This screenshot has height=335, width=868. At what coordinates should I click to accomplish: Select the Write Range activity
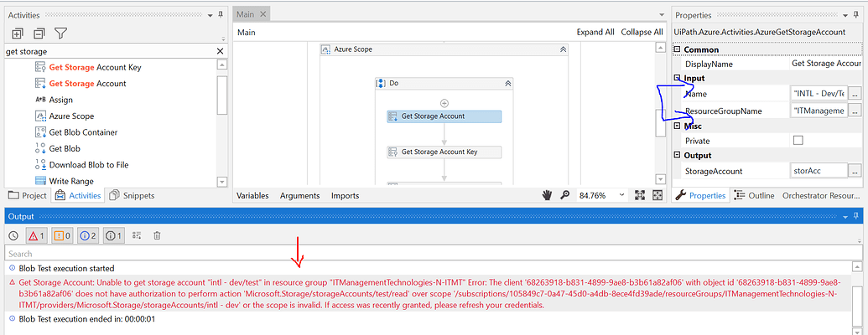pos(65,181)
